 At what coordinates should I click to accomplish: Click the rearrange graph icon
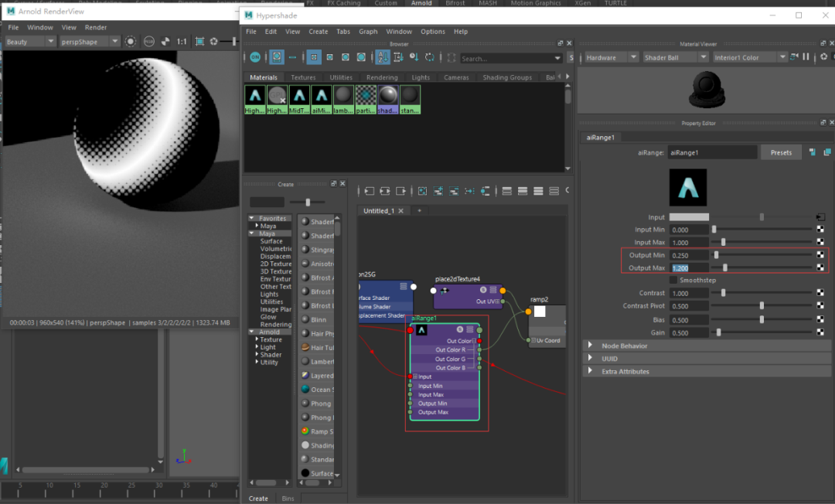tap(470, 191)
